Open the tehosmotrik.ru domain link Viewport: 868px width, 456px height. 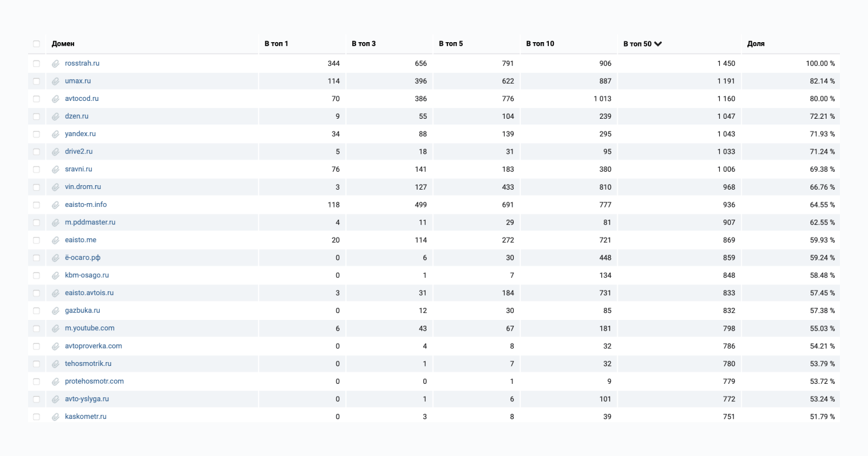(x=88, y=364)
